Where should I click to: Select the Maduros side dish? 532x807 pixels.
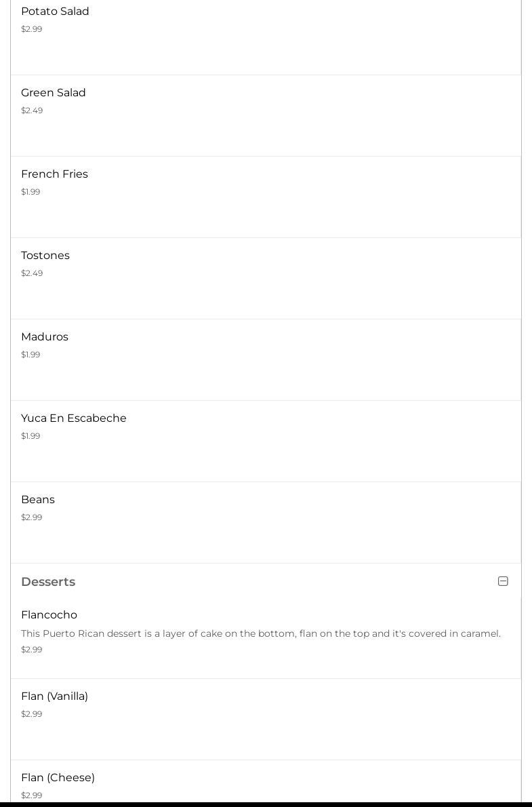tap(45, 337)
